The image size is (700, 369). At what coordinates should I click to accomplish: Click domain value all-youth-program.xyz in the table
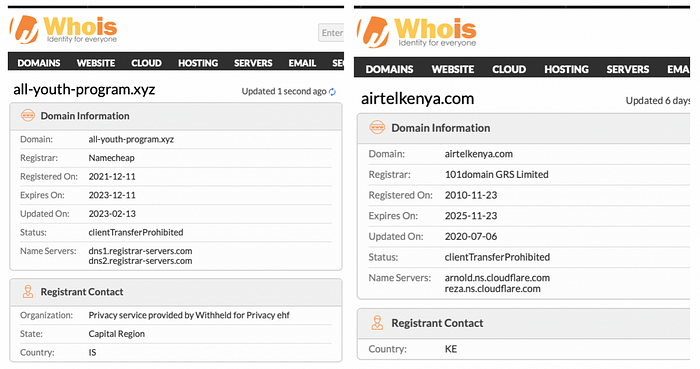(x=131, y=139)
